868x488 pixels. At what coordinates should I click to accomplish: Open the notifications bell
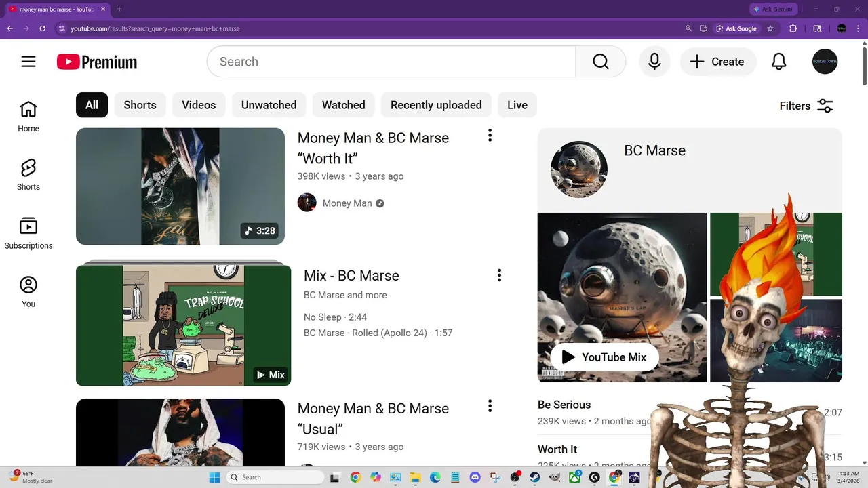click(x=779, y=62)
